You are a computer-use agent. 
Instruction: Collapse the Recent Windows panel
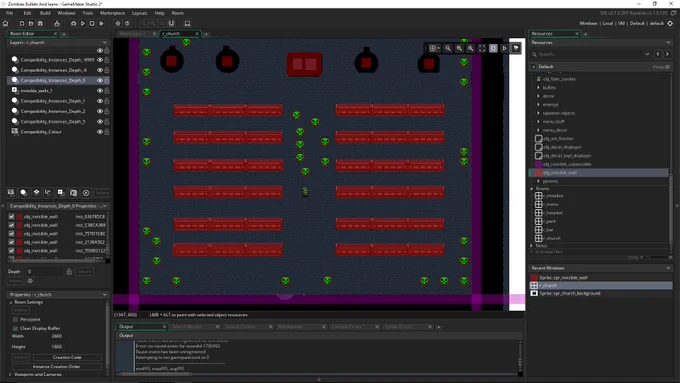[668, 268]
